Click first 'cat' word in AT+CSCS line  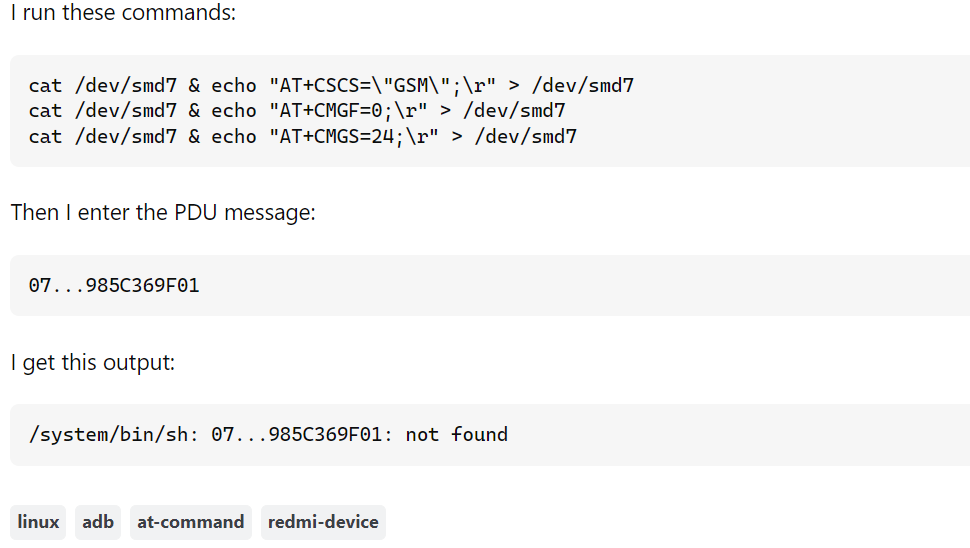[45, 85]
